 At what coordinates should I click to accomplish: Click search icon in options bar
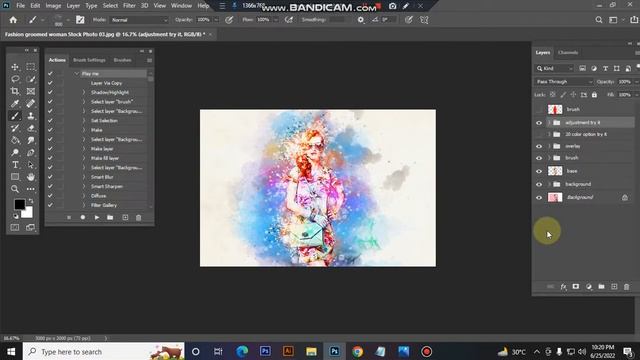(x=598, y=20)
